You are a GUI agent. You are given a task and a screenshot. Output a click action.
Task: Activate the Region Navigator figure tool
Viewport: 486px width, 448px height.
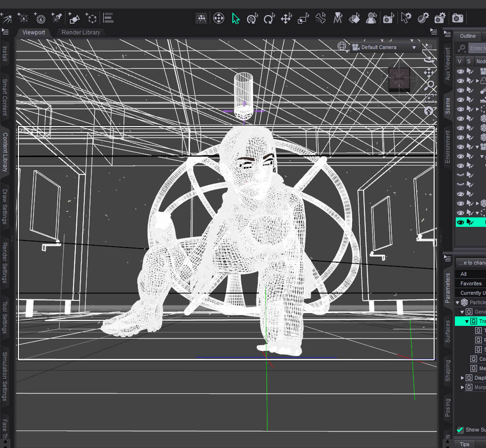371,18
